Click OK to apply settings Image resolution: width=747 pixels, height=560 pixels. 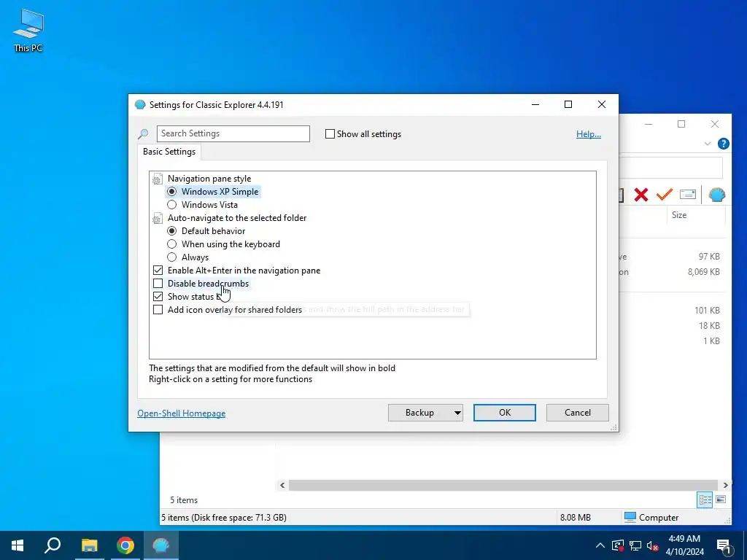pos(505,413)
